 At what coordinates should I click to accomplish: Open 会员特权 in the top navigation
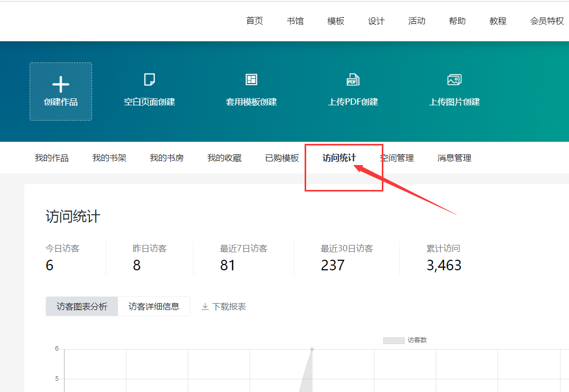click(547, 21)
